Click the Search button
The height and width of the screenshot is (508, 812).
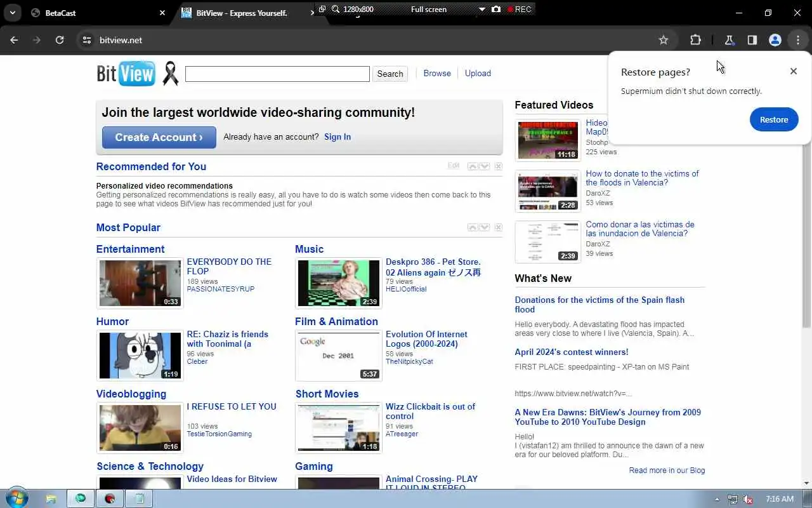(390, 74)
